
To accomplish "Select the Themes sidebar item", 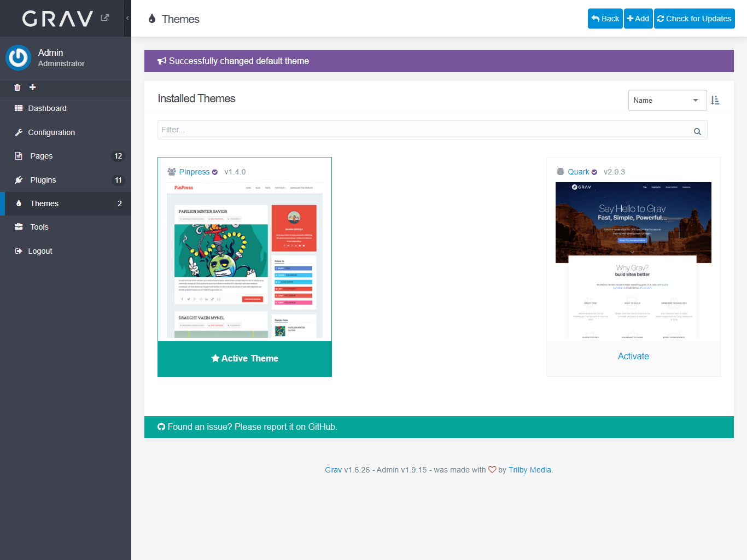I will (66, 203).
